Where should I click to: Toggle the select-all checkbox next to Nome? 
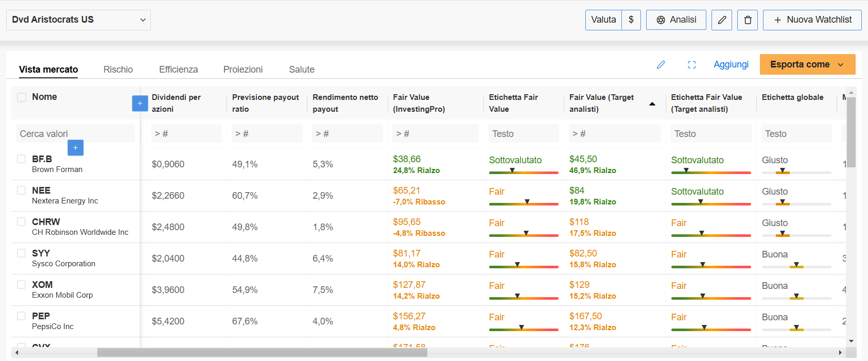click(x=22, y=97)
